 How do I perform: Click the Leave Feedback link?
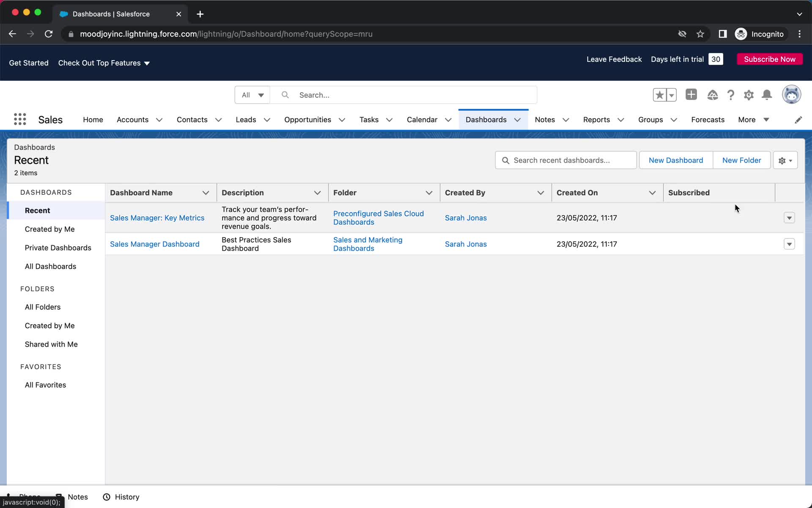(614, 59)
